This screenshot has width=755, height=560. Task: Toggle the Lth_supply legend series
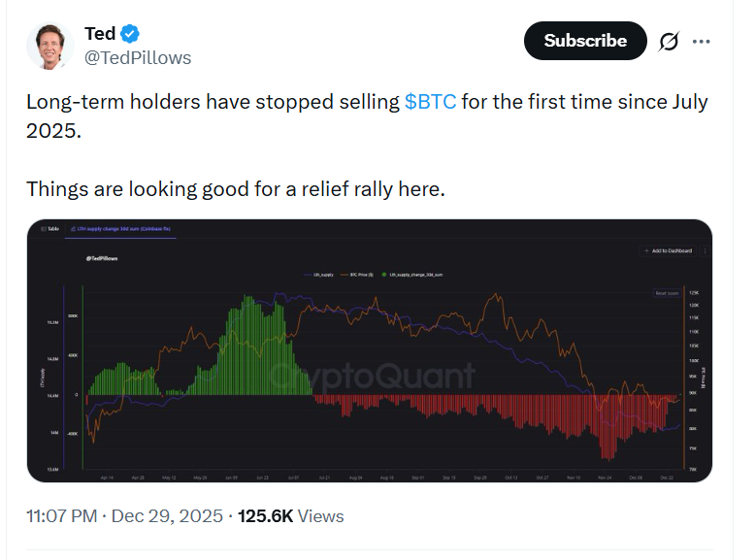coord(324,275)
